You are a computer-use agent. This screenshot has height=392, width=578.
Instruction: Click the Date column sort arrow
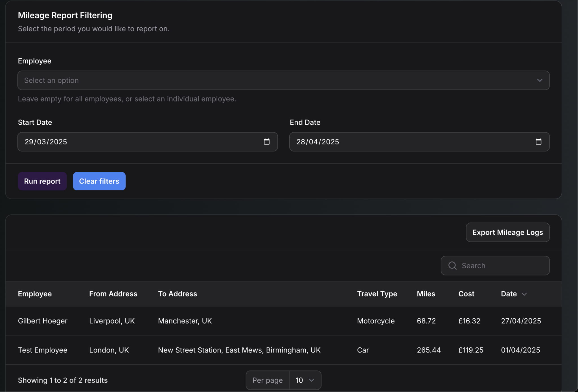524,294
